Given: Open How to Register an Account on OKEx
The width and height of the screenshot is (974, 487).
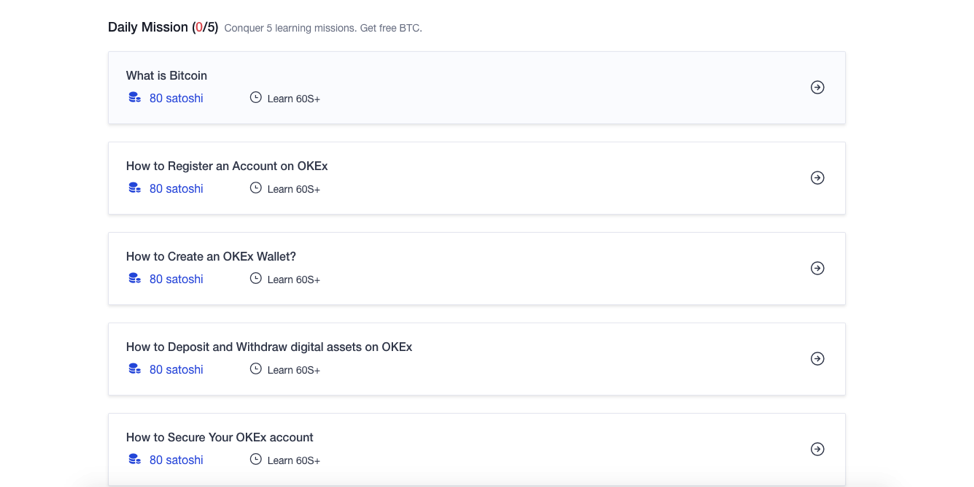Looking at the screenshot, I should (x=226, y=166).
